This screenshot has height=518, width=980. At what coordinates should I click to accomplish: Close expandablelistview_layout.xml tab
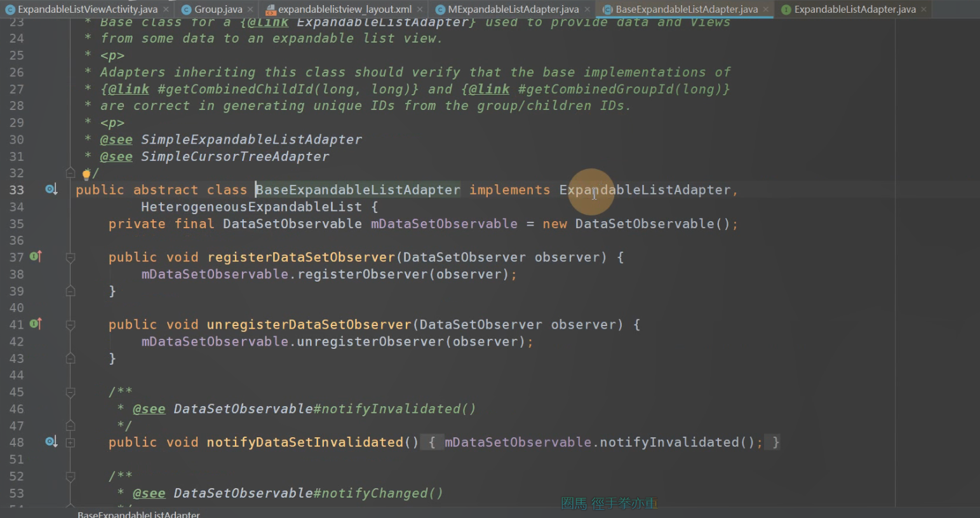(420, 10)
